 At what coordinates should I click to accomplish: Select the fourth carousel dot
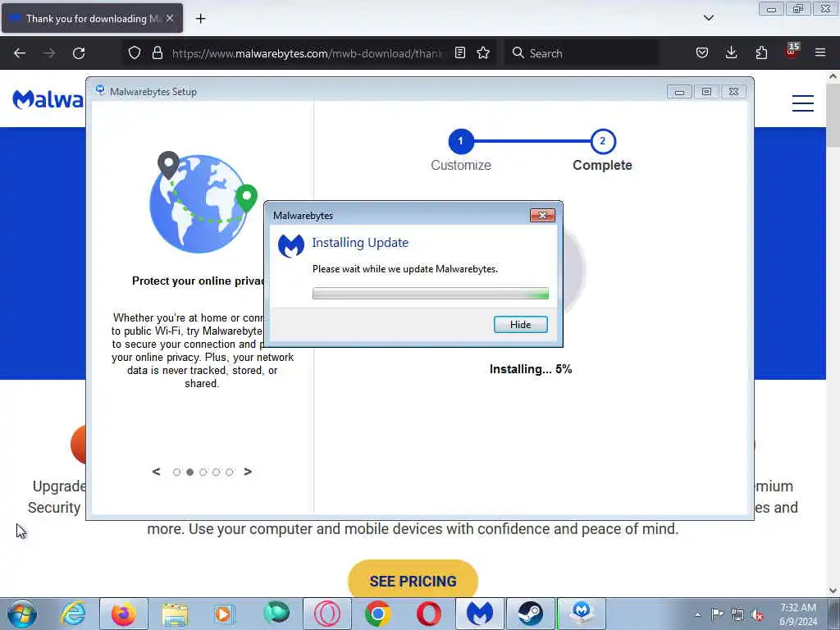coord(216,472)
